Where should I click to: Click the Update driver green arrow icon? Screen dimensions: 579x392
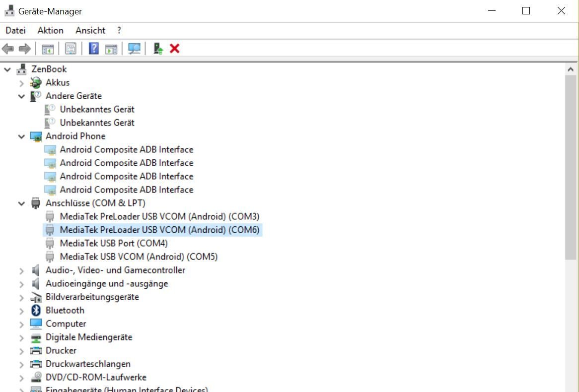158,48
